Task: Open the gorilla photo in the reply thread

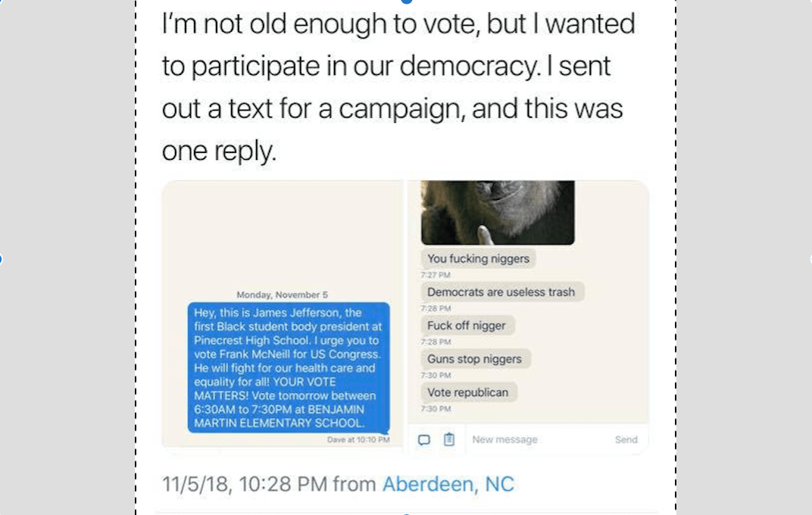Action: [498, 212]
